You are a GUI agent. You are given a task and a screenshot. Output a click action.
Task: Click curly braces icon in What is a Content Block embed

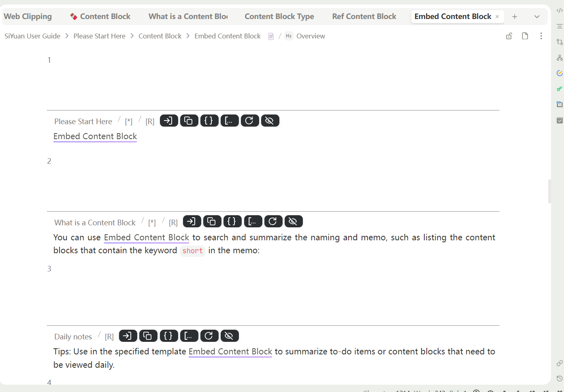click(x=232, y=221)
